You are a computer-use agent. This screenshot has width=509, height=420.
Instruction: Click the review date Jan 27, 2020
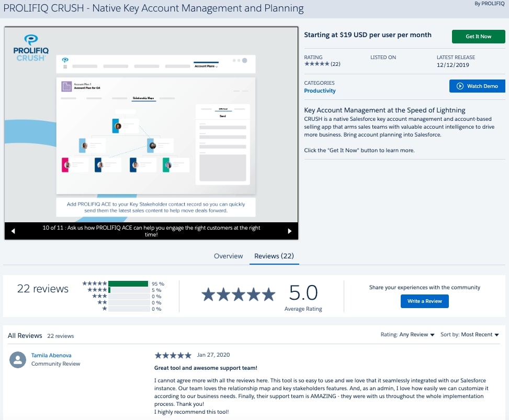213,355
